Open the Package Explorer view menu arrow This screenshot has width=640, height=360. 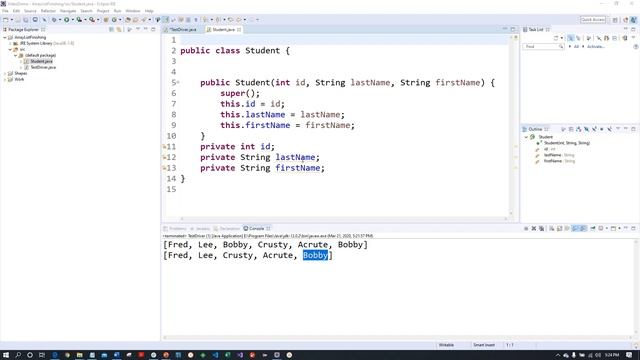coord(138,29)
